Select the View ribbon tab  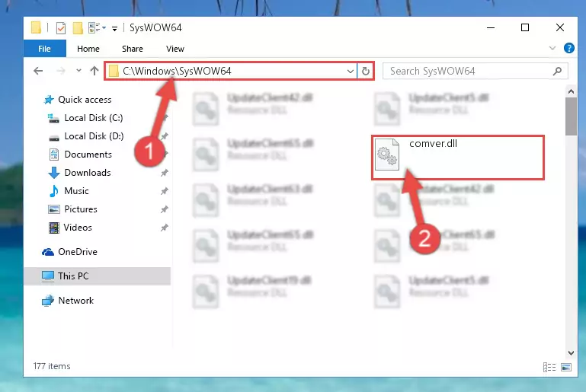(175, 49)
